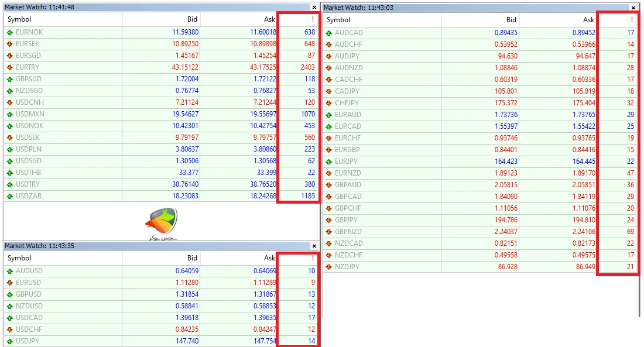
Task: Click the red arrow icon next to EURUSD
Action: (x=10, y=283)
